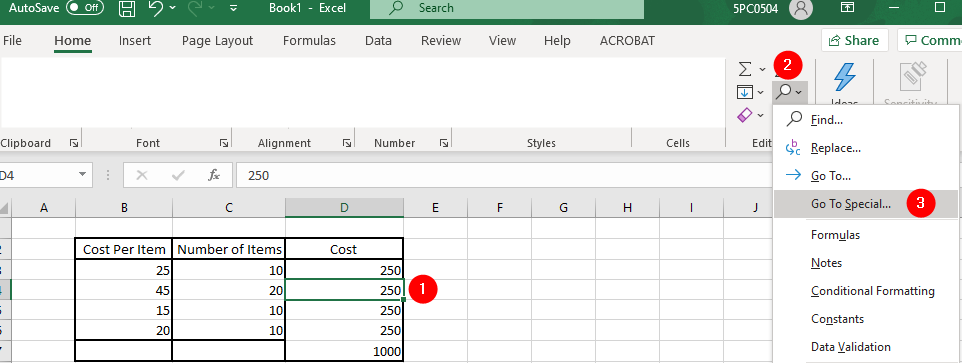Click the Save floppy disk icon
Viewport: 962px width, 363px height.
126,9
